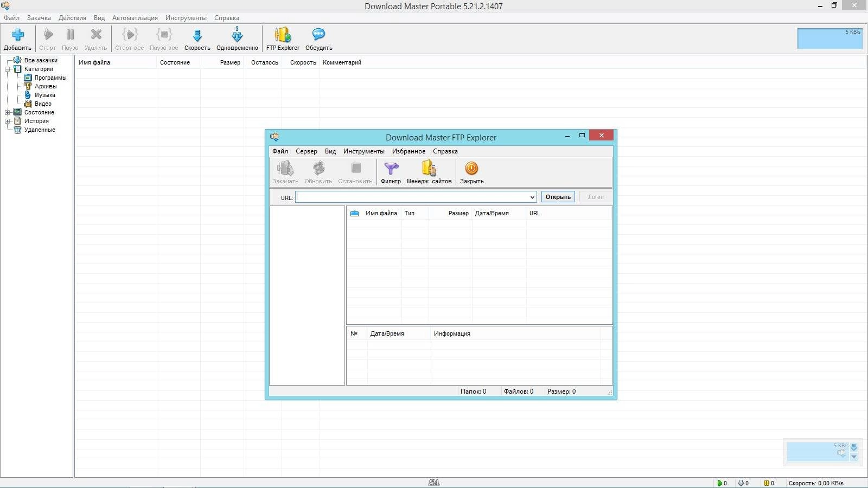Click the Download Master app icon in main title bar
This screenshot has width=868, height=488.
point(5,6)
